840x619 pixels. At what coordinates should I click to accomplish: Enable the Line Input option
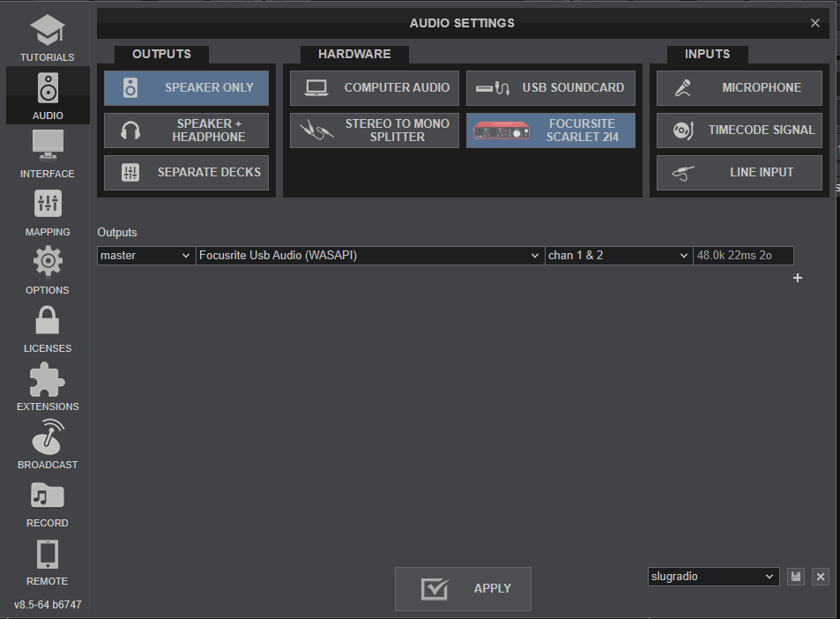[x=740, y=173]
